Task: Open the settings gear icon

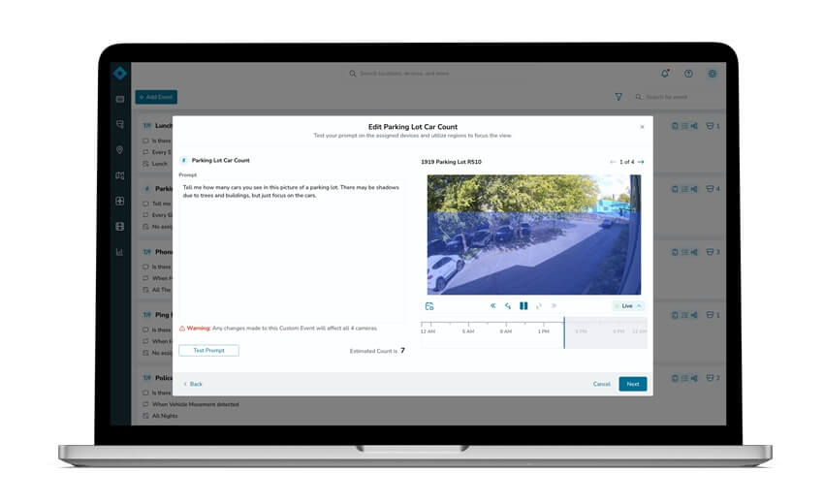Action: tap(713, 74)
